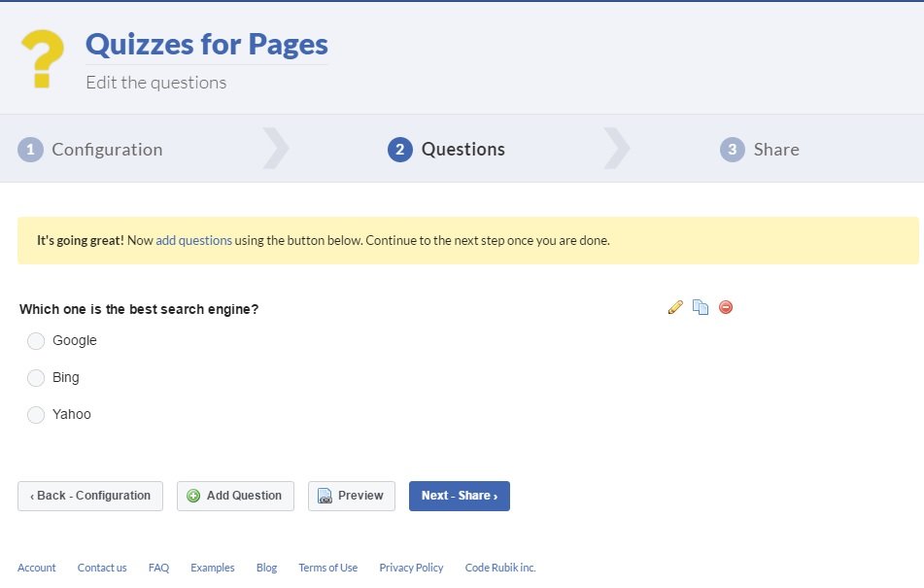Duplicate the question with the copy icon
Viewport: 924px width, 588px height.
pos(701,306)
